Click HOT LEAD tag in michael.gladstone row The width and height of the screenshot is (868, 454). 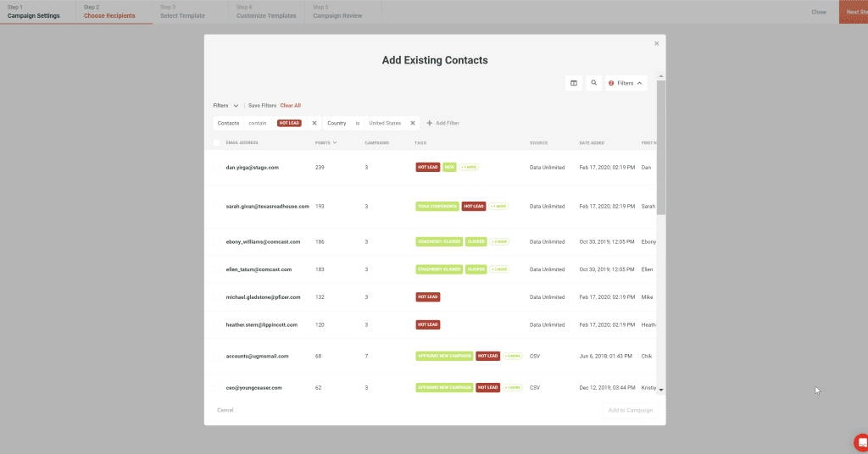pos(428,297)
